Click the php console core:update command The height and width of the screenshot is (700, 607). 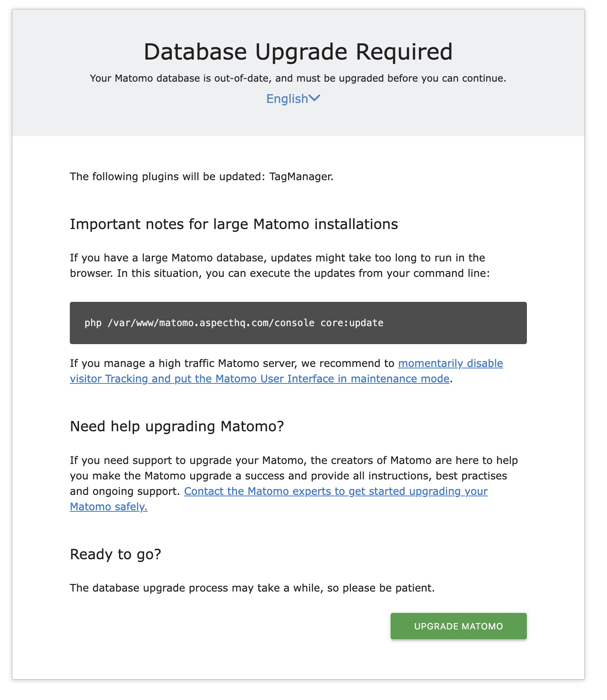pyautogui.click(x=234, y=323)
